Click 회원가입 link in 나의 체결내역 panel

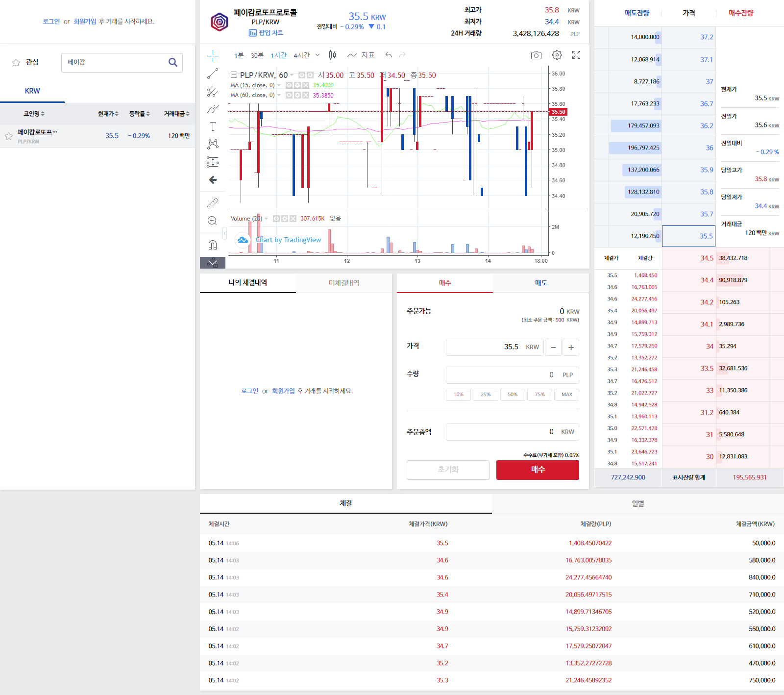tap(283, 391)
